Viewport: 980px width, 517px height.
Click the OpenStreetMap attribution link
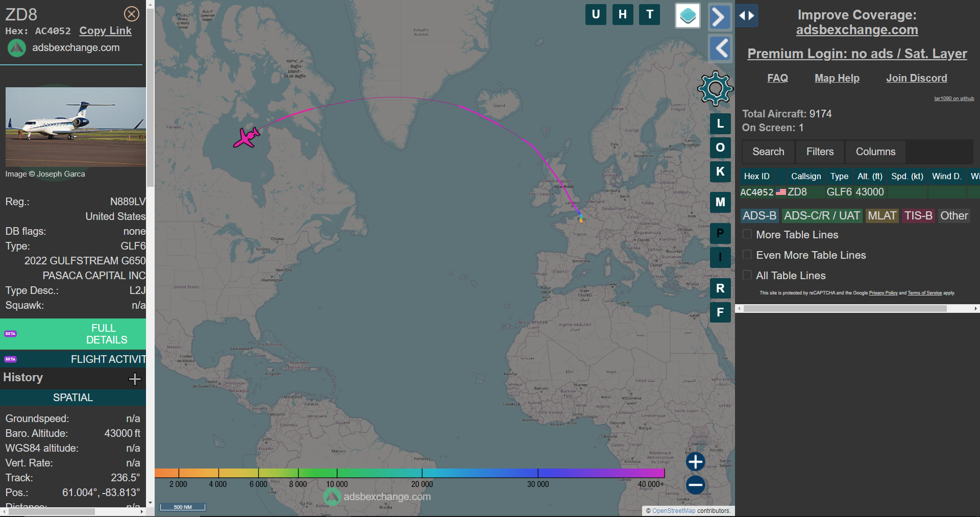[674, 511]
